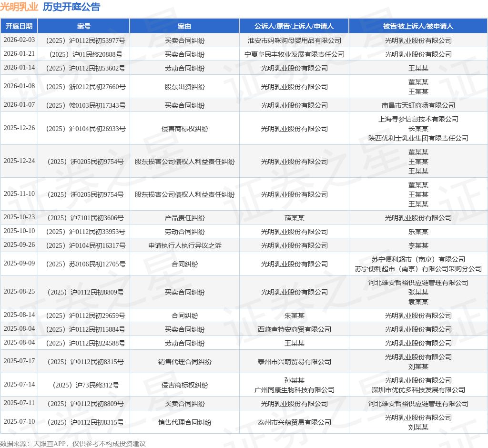The width and height of the screenshot is (488, 448).
Task: Click 宁夏阜民丰牧业发展有限责任公司 cell
Action: 294,54
